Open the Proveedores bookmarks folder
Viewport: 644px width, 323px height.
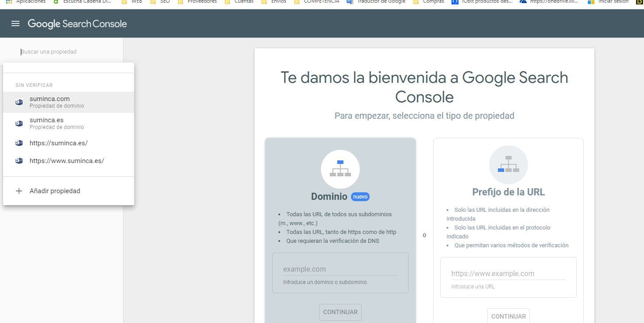point(197,2)
